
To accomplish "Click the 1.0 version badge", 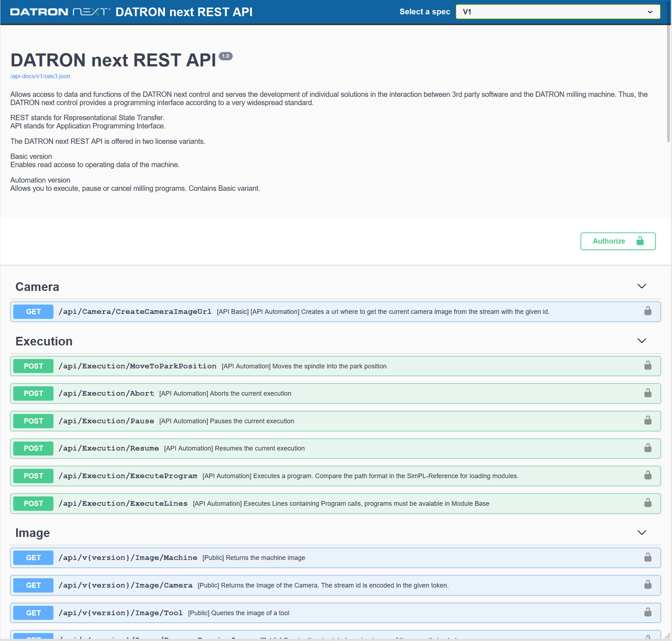I will pos(226,56).
